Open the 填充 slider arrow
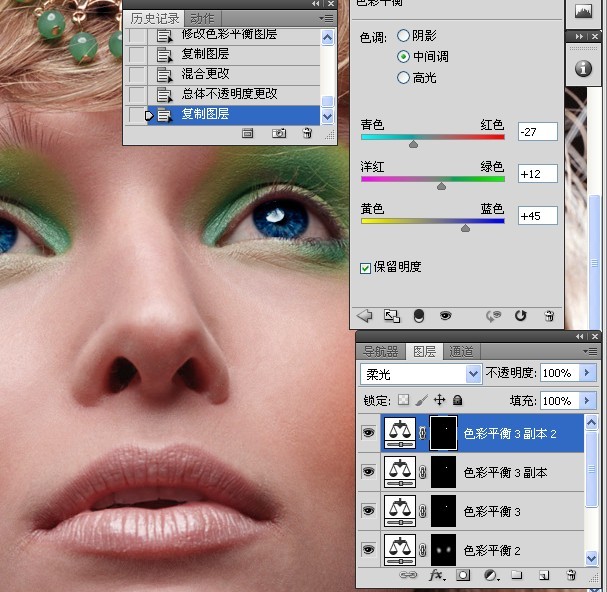Screen dimensions: 607x592 [x=587, y=400]
